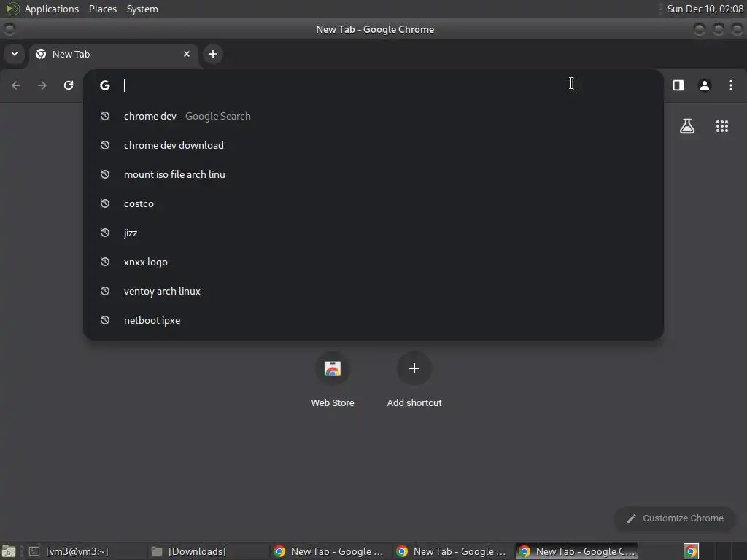
Task: Open the Applications menu
Action: click(x=52, y=9)
